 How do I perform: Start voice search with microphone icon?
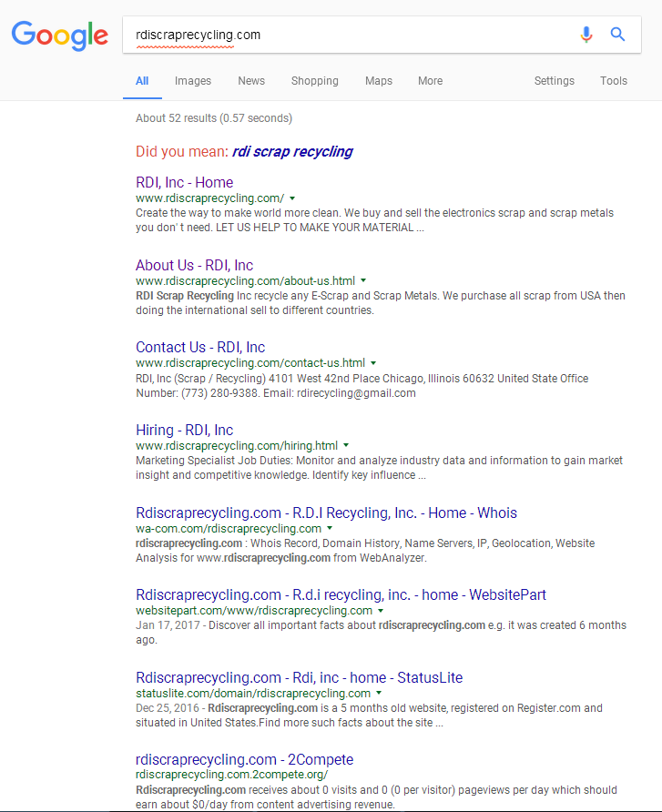pos(586,35)
